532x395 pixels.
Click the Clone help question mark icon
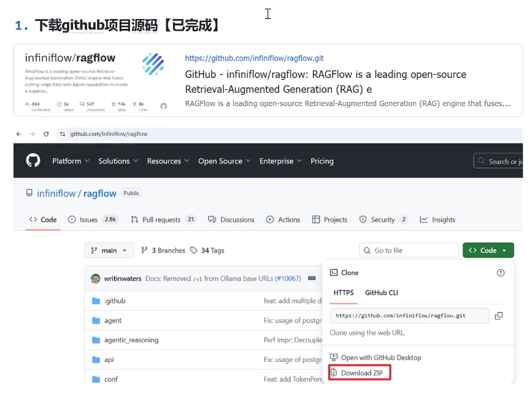(x=501, y=273)
